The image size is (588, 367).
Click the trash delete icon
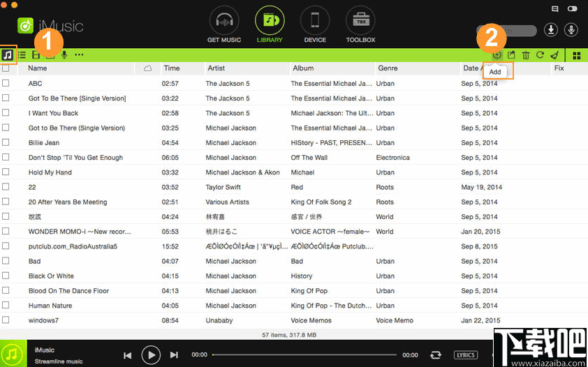(x=526, y=55)
